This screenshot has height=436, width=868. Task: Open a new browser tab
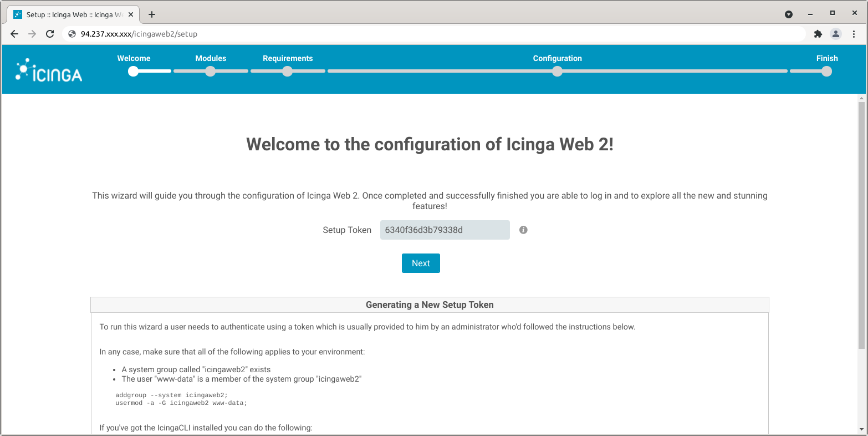tap(152, 14)
